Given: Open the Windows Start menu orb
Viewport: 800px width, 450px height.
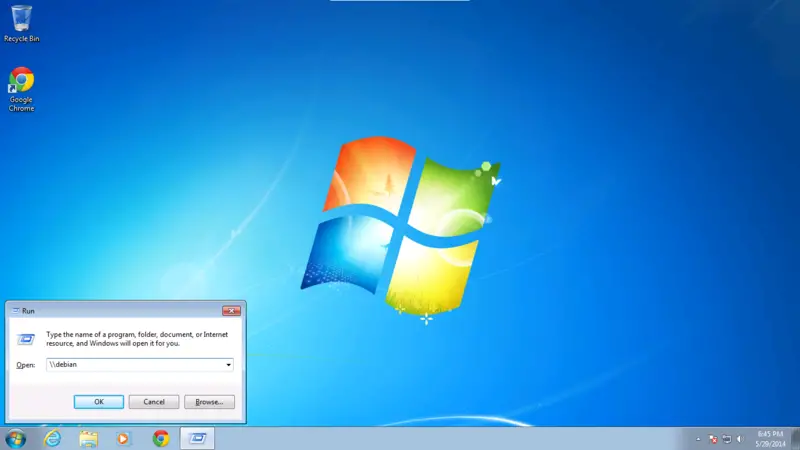Looking at the screenshot, I should [x=15, y=439].
